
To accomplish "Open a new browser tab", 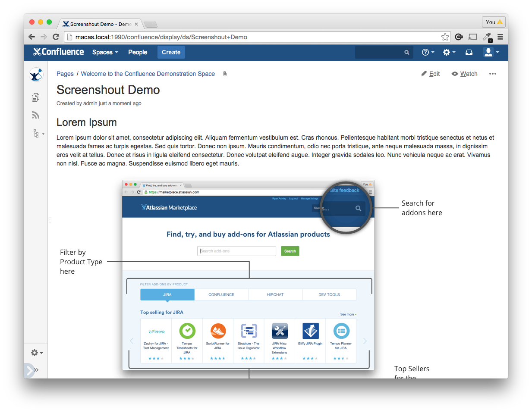I will 150,24.
